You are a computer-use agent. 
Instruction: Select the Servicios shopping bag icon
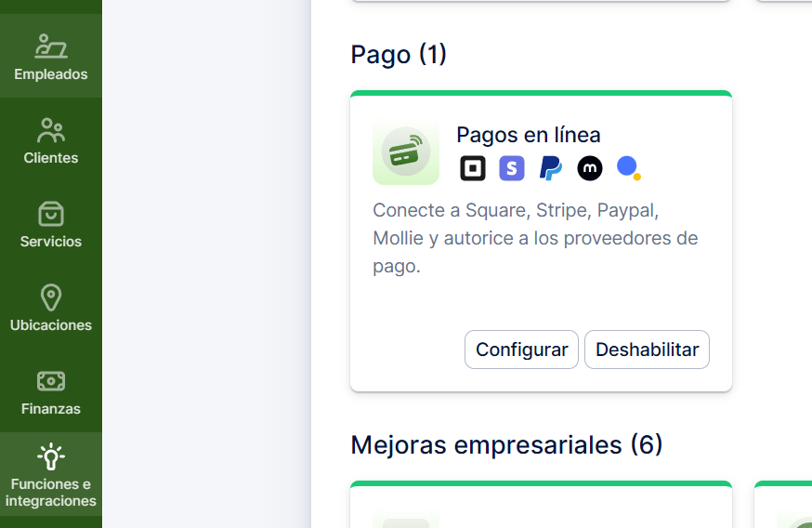51,214
